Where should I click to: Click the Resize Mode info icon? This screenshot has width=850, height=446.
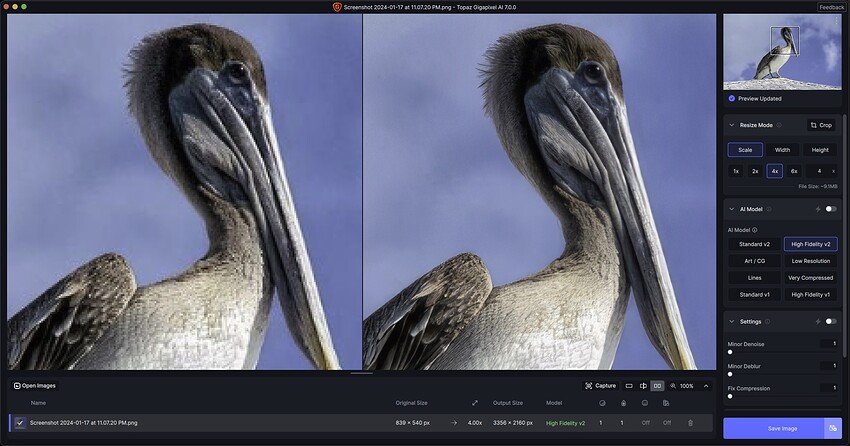[x=779, y=125]
